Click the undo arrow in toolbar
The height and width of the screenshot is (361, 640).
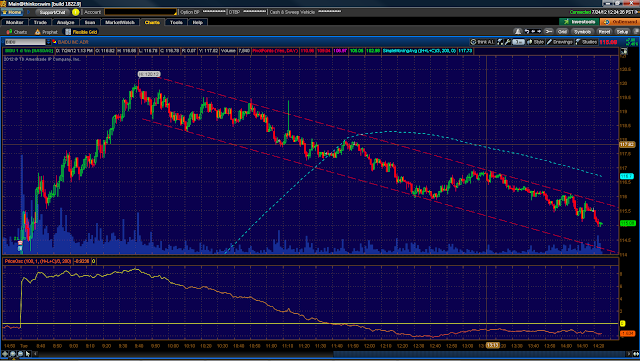527,31
